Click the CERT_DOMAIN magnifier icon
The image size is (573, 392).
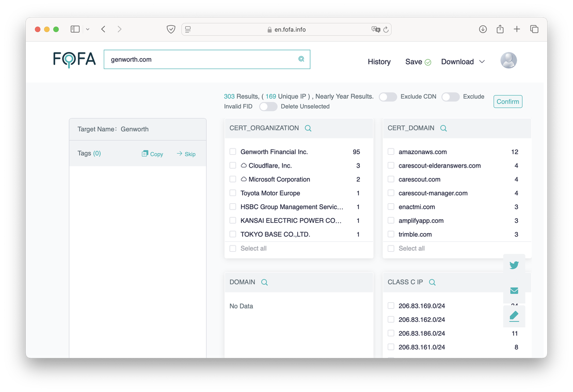coord(443,128)
